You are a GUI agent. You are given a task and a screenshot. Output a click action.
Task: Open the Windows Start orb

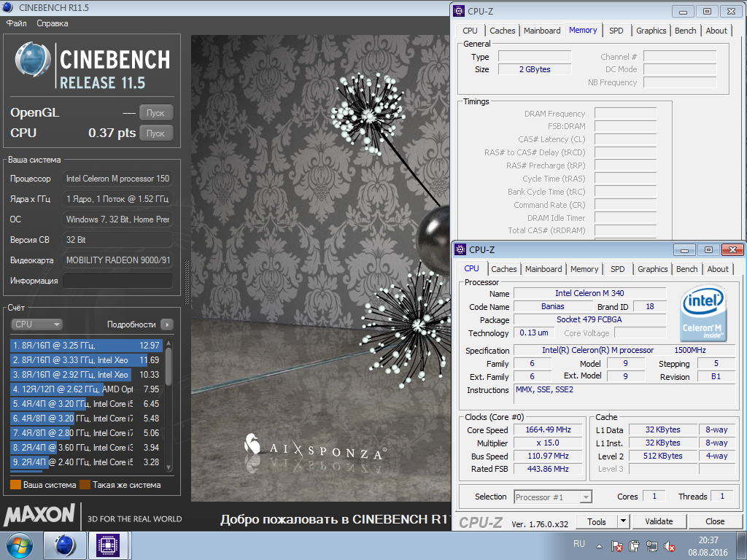coord(20,545)
